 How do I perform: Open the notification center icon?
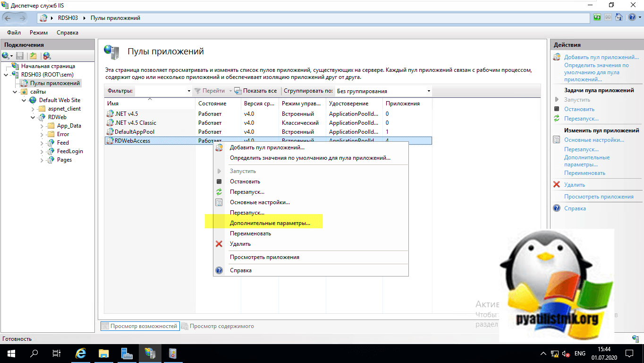(630, 353)
